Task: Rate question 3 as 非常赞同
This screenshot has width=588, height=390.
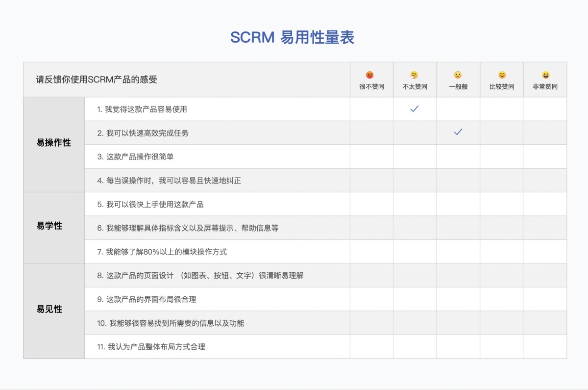Action: [x=545, y=156]
